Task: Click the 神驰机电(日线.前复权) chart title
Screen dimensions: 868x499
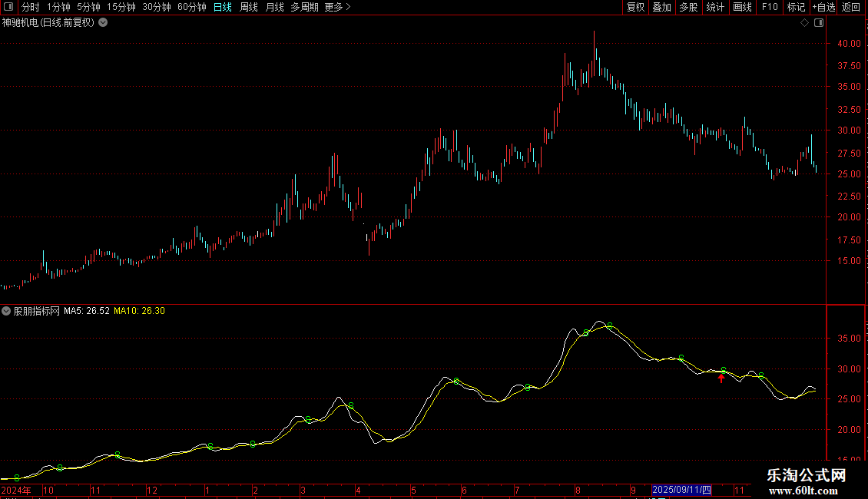Action: pyautogui.click(x=48, y=23)
